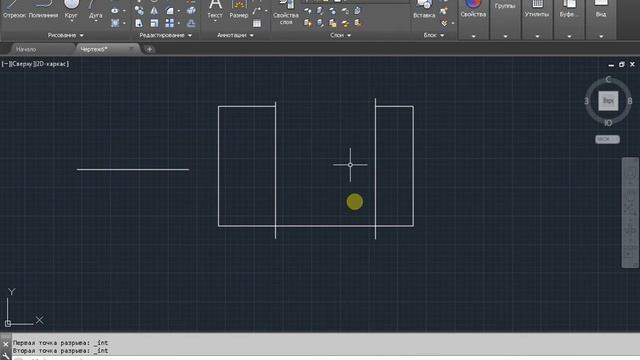Image resolution: width=640 pixels, height=360 pixels.
Task: Insert a table with the Table icon
Action: pos(257,23)
